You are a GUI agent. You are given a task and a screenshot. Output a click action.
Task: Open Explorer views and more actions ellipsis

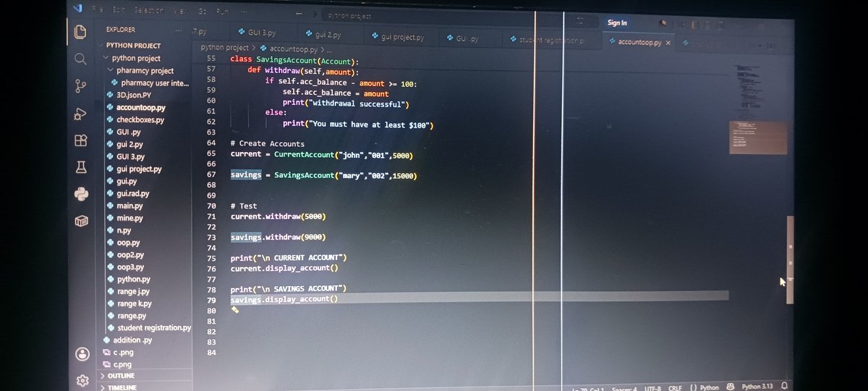(x=178, y=30)
